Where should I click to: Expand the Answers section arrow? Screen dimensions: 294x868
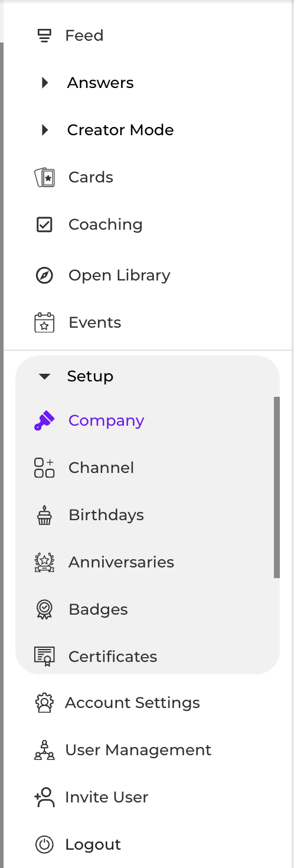45,83
